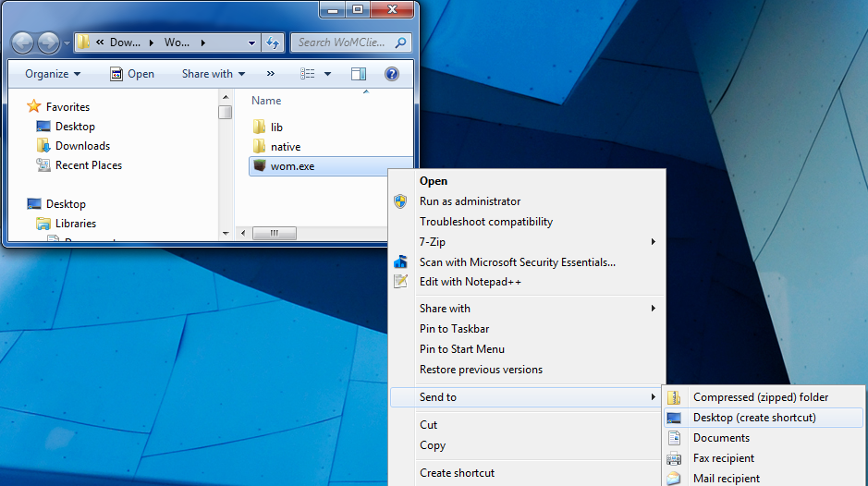Click the Forward navigation arrow button
The width and height of the screenshot is (868, 486).
(x=48, y=43)
